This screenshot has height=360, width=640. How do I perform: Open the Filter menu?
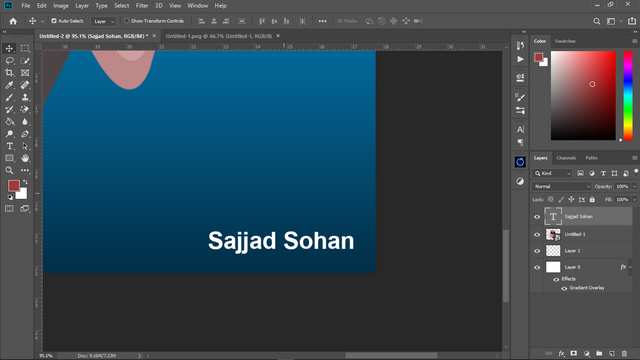142,6
